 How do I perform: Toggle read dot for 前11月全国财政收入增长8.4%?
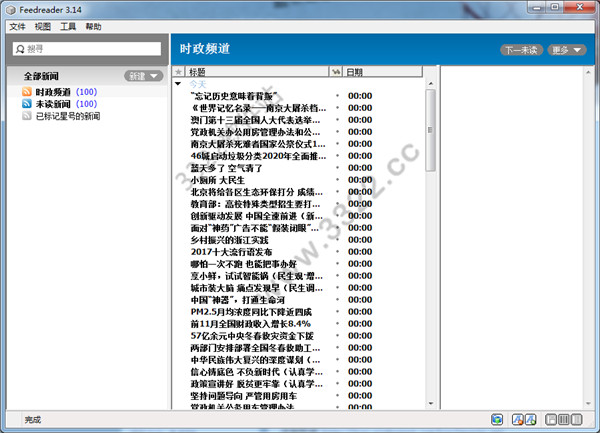[337, 323]
